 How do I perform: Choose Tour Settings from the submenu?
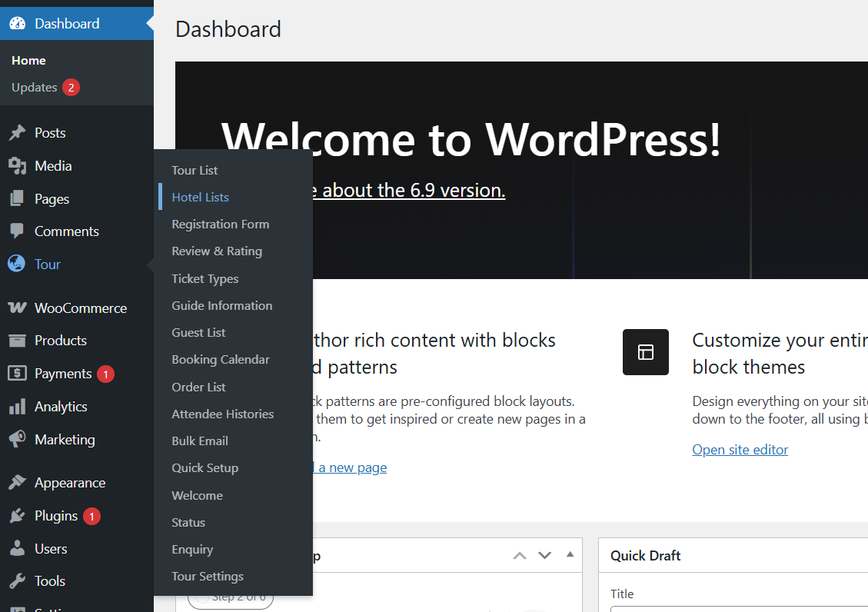(208, 577)
